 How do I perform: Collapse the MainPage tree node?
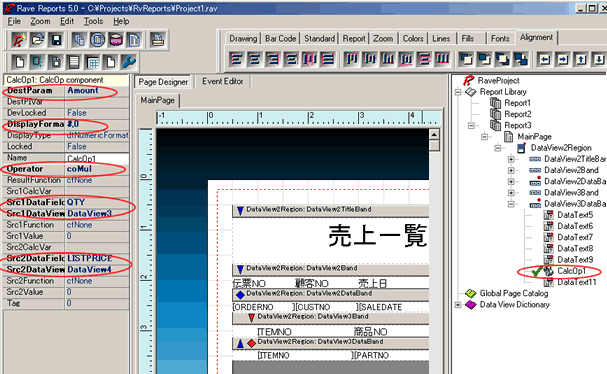(x=484, y=137)
